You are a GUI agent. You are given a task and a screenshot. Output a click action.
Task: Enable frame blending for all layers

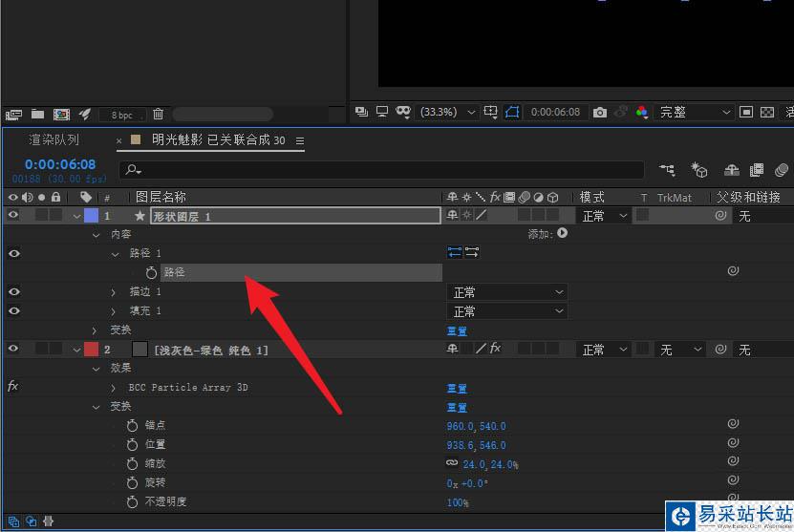pyautogui.click(x=757, y=170)
